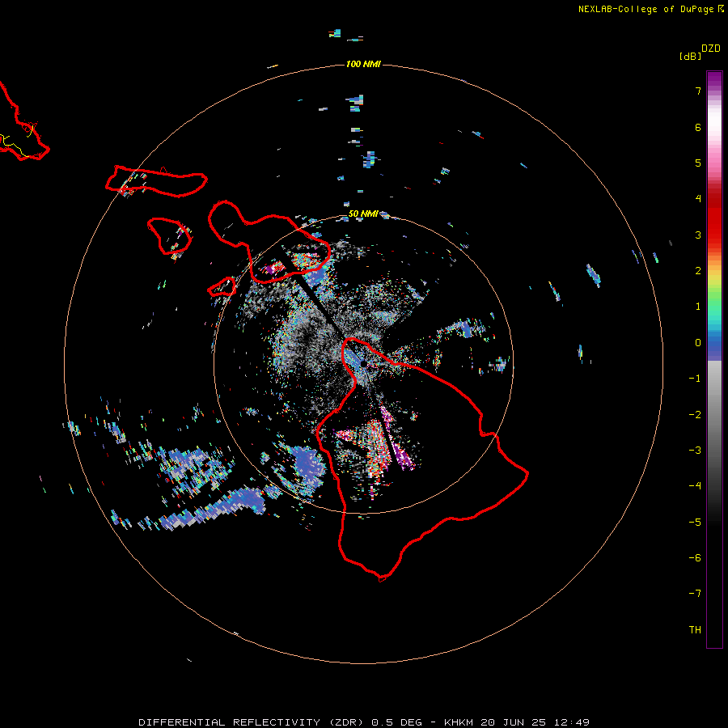Image resolution: width=728 pixels, height=728 pixels.
Task: Click the 100 NMI range ring label
Action: (x=363, y=64)
